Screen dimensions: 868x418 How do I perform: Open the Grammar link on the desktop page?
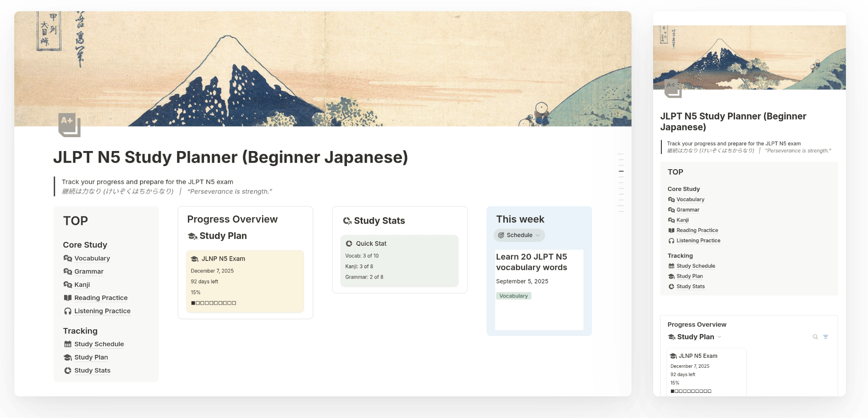point(89,271)
